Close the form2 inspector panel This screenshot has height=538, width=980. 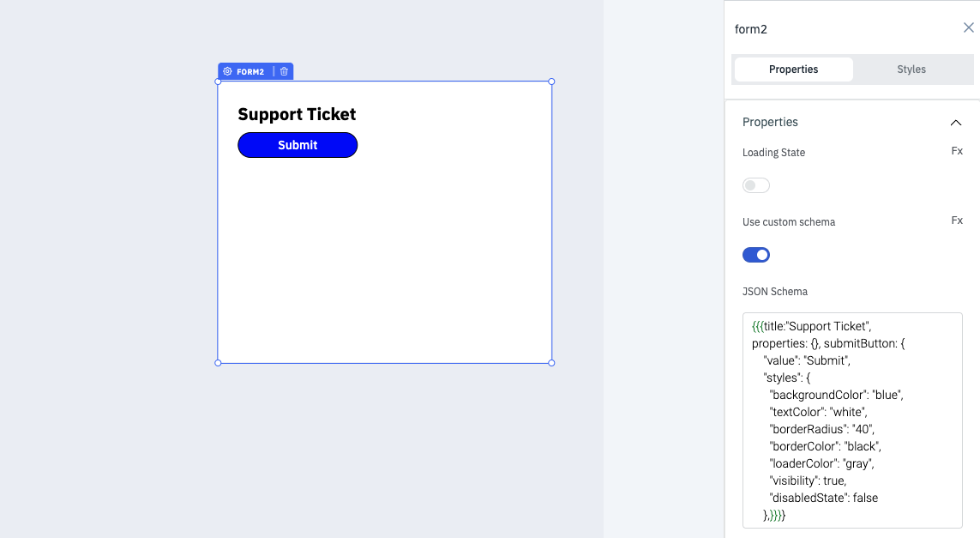tap(968, 28)
